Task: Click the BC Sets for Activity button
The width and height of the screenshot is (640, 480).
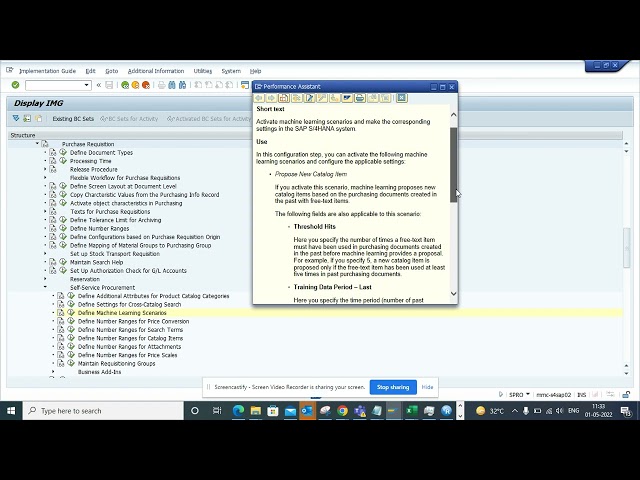Action: [x=129, y=119]
